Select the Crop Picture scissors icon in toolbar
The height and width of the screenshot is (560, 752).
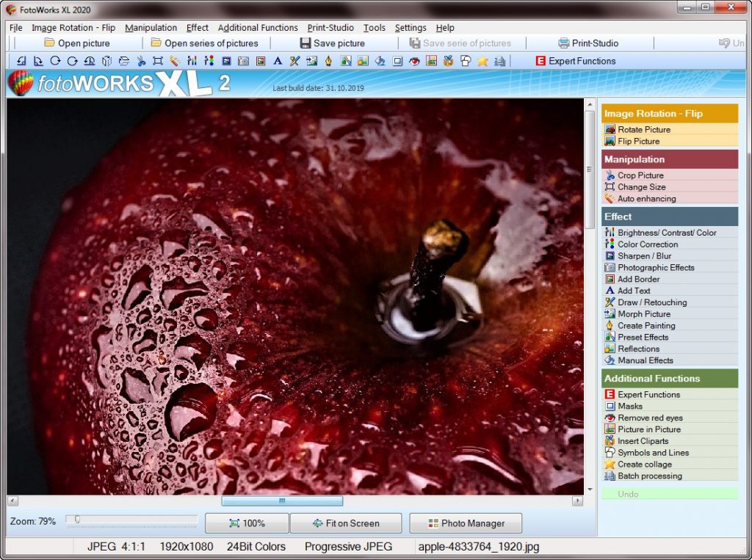(x=140, y=61)
